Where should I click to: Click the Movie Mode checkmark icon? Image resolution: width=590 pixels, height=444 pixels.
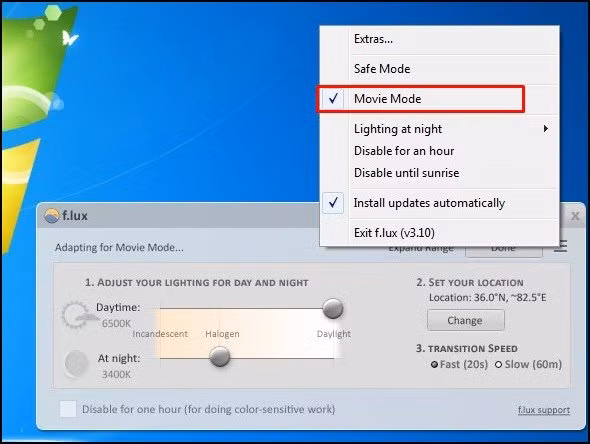pos(333,99)
